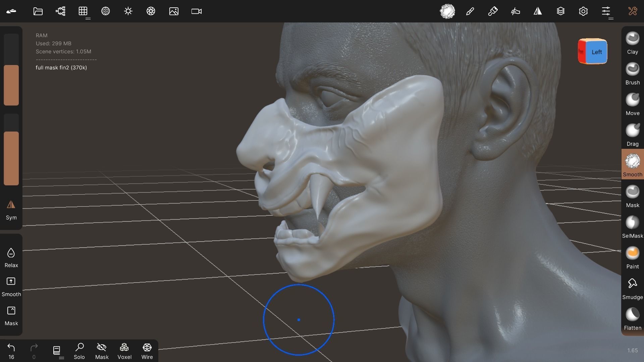Viewport: 644px width, 362px height.
Task: Toggle the Smooth shortcut in left panel
Action: [11, 287]
